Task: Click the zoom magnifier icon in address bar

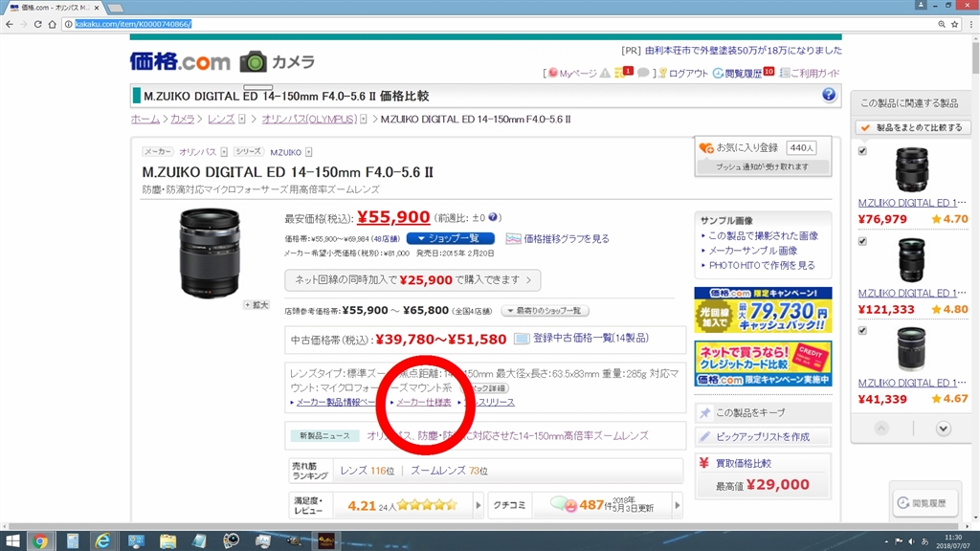Action: pos(942,24)
